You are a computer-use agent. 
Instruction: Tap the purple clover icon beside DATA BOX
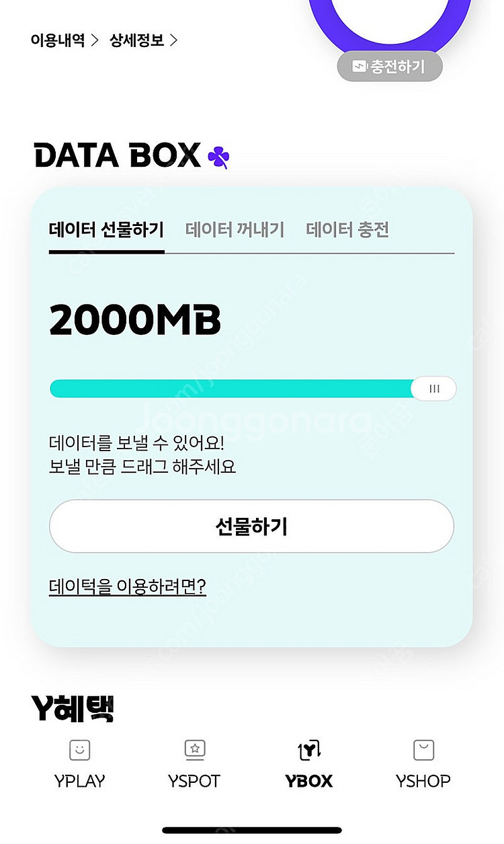click(218, 157)
